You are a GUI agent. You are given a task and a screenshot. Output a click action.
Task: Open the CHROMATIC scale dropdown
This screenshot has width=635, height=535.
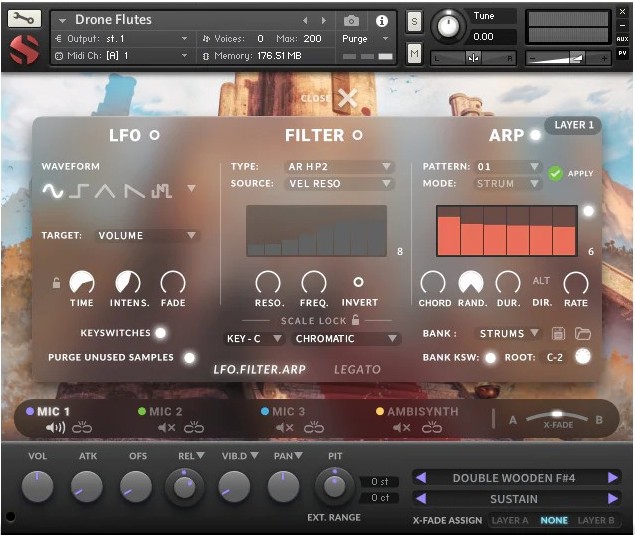pos(346,339)
